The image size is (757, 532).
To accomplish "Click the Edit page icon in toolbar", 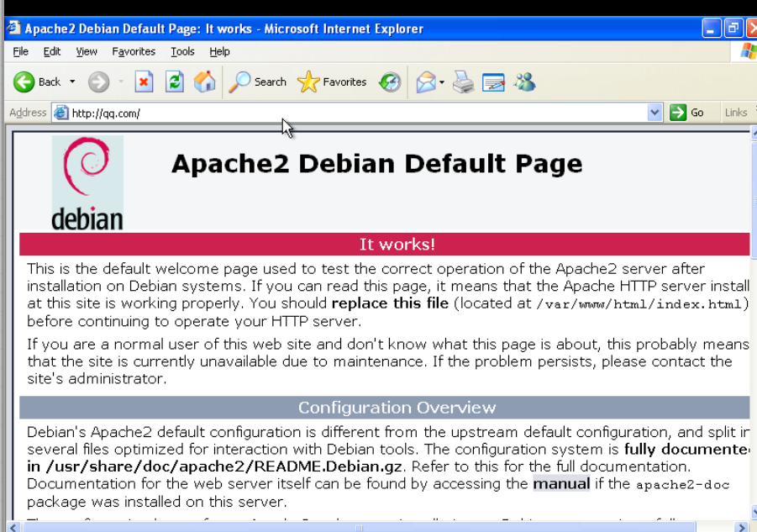I will pyautogui.click(x=493, y=82).
